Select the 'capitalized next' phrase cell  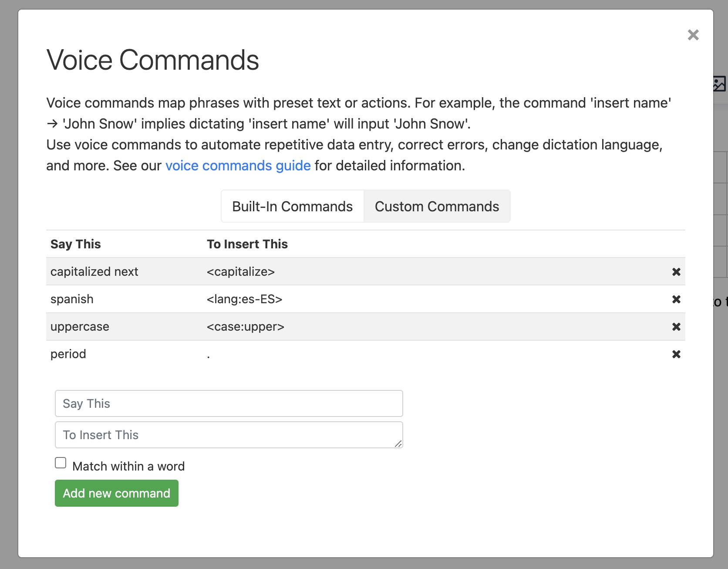pos(94,272)
